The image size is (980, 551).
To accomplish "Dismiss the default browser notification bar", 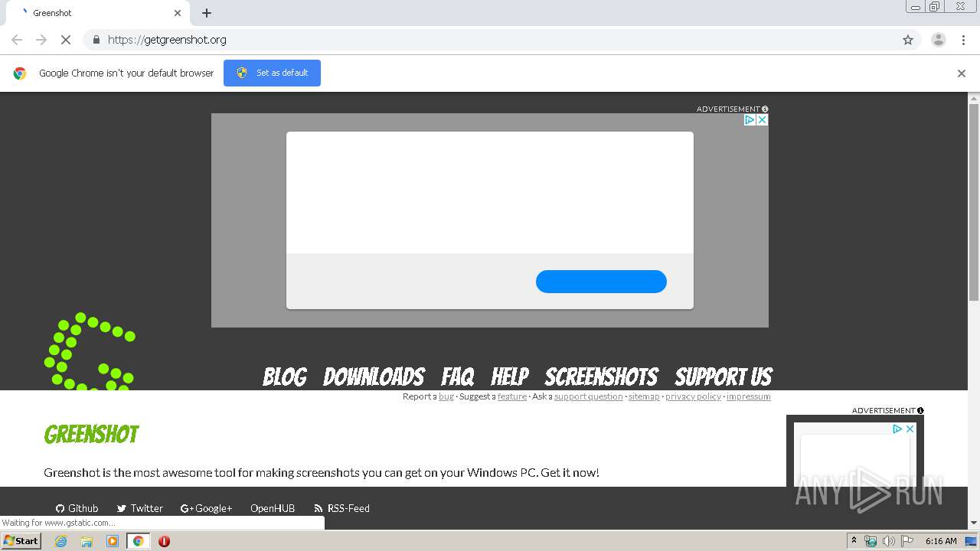I will click(962, 73).
